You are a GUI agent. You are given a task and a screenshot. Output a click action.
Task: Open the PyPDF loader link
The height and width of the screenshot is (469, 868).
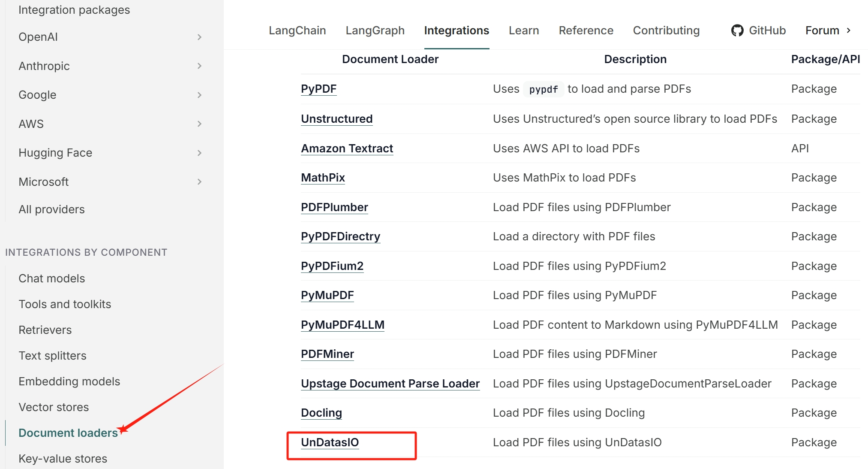click(x=318, y=89)
